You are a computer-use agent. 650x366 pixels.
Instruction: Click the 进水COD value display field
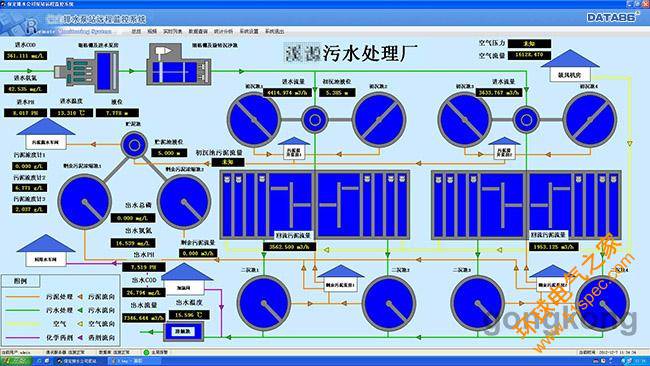point(26,56)
